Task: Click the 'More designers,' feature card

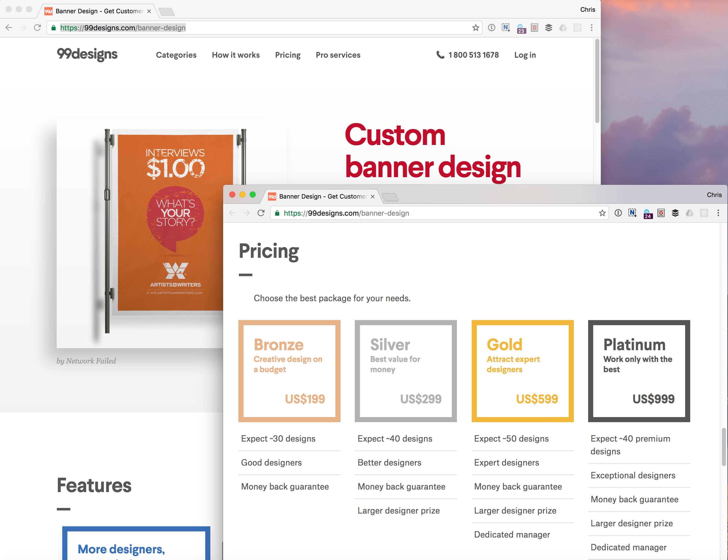Action: (136, 543)
